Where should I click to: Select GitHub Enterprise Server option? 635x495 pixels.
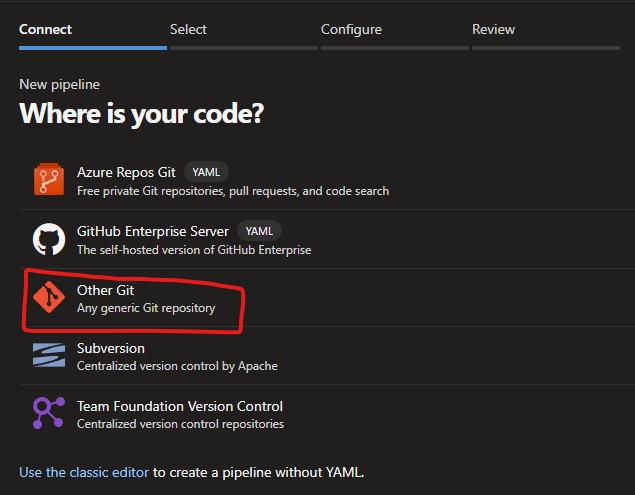(327, 239)
